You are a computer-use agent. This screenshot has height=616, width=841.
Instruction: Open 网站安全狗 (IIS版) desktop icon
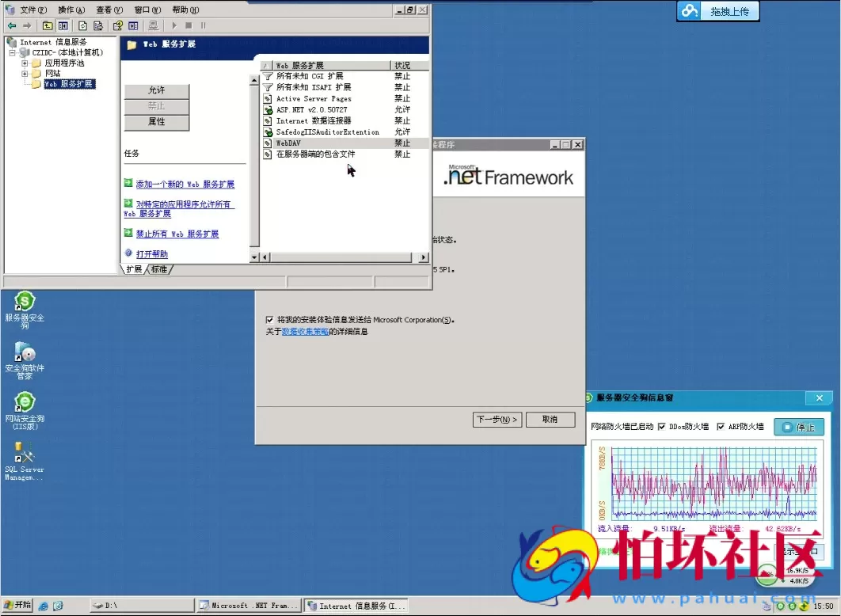25,403
